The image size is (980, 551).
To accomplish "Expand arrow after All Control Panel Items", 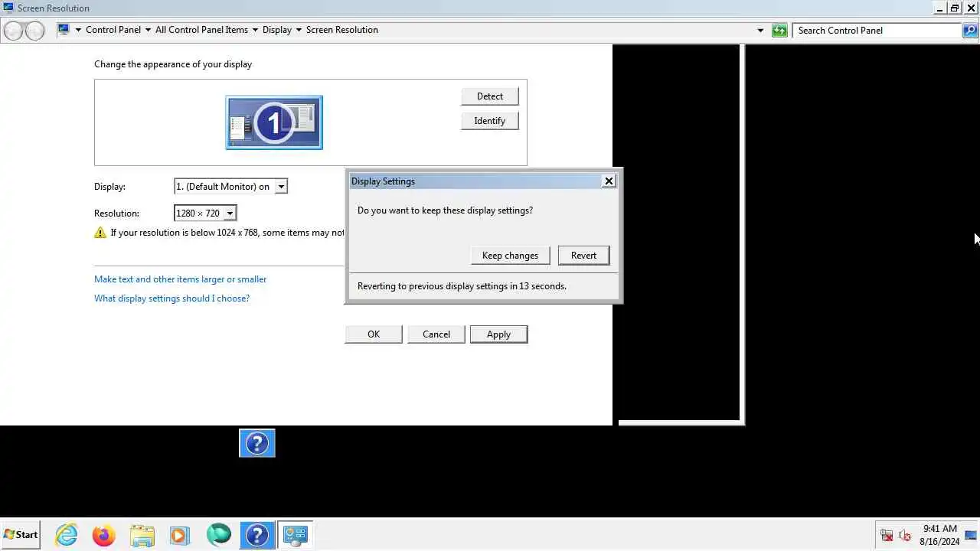I will point(255,31).
